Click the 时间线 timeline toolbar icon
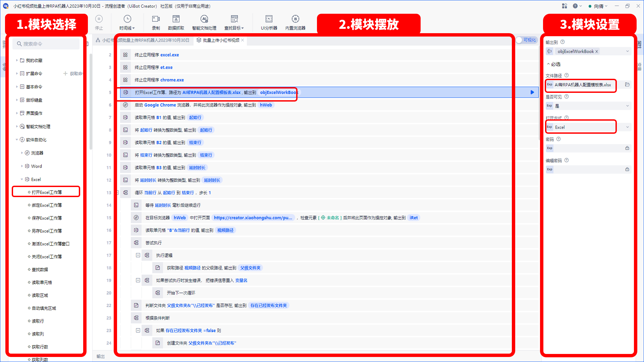This screenshot has width=644, height=362. pos(127,19)
